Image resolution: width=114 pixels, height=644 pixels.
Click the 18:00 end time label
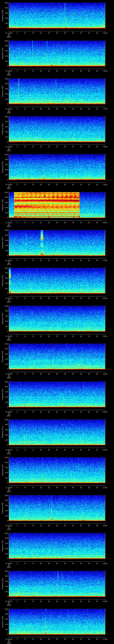tap(105, 147)
